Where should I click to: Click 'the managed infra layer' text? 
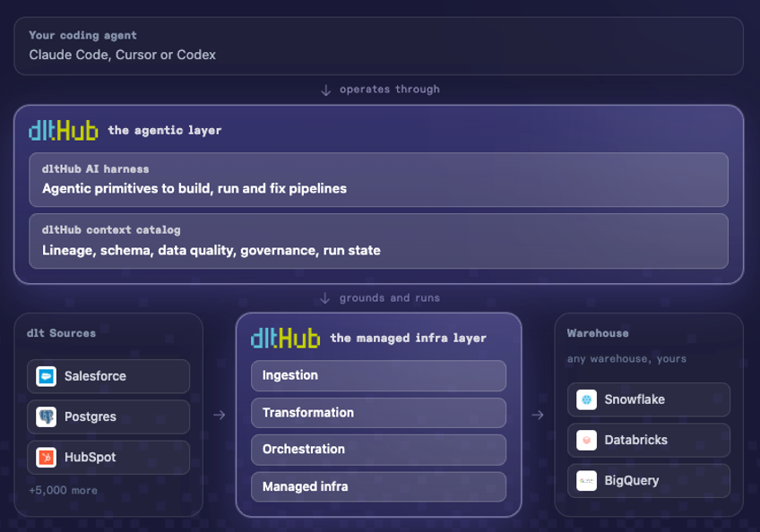pos(408,339)
